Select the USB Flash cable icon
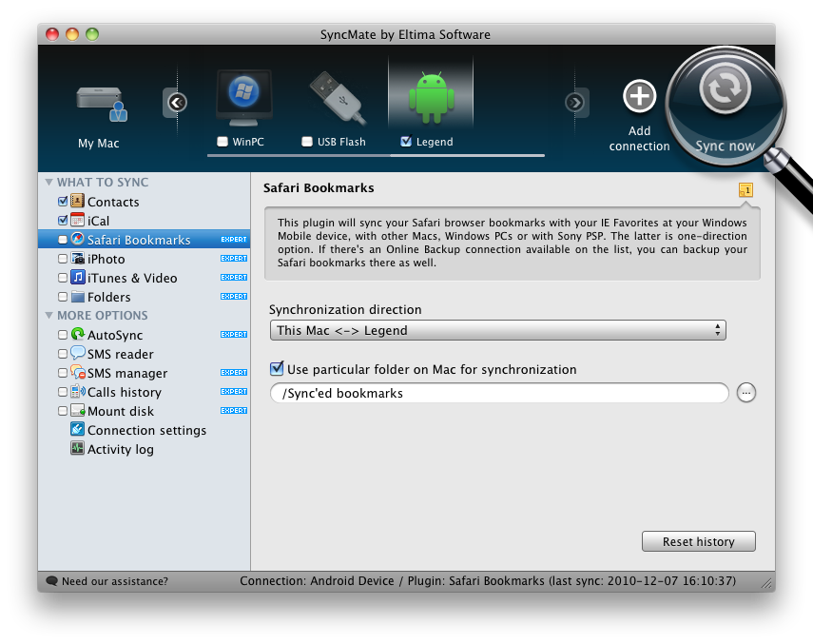This screenshot has height=644, width=813. (x=337, y=98)
